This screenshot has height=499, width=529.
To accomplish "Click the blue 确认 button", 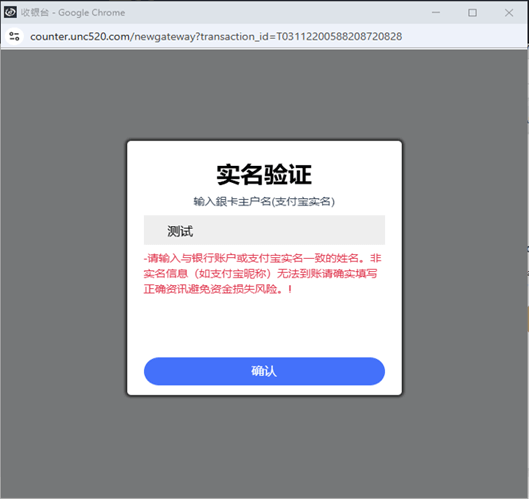I will (x=264, y=371).
